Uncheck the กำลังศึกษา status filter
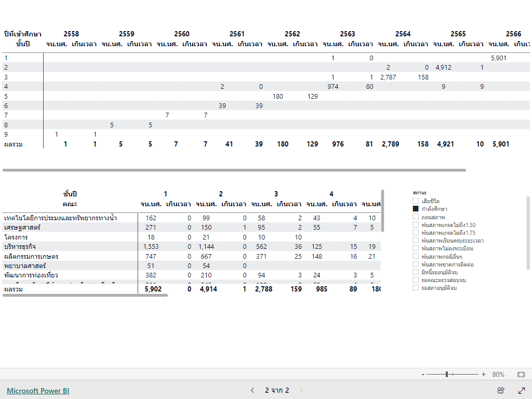532x399 pixels. point(416,209)
